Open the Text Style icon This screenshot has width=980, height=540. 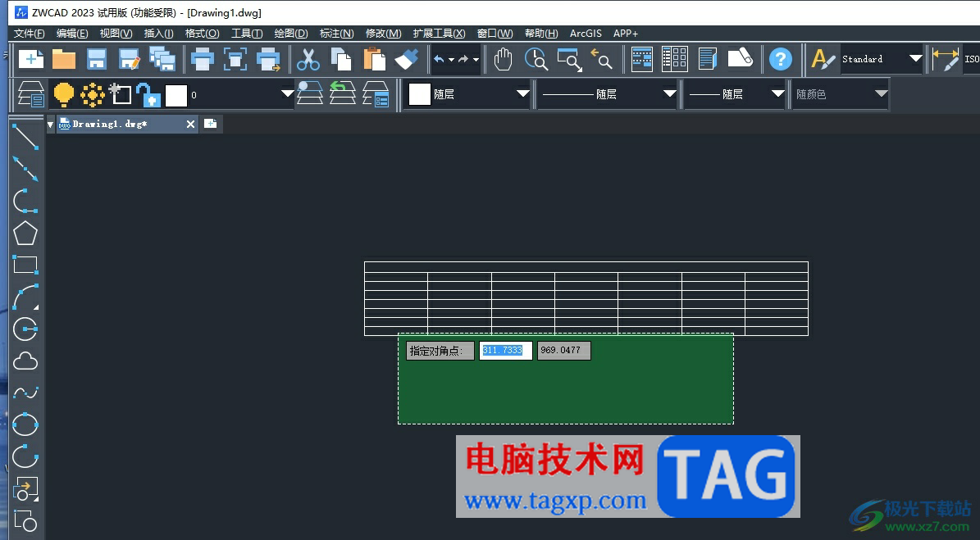pyautogui.click(x=823, y=59)
